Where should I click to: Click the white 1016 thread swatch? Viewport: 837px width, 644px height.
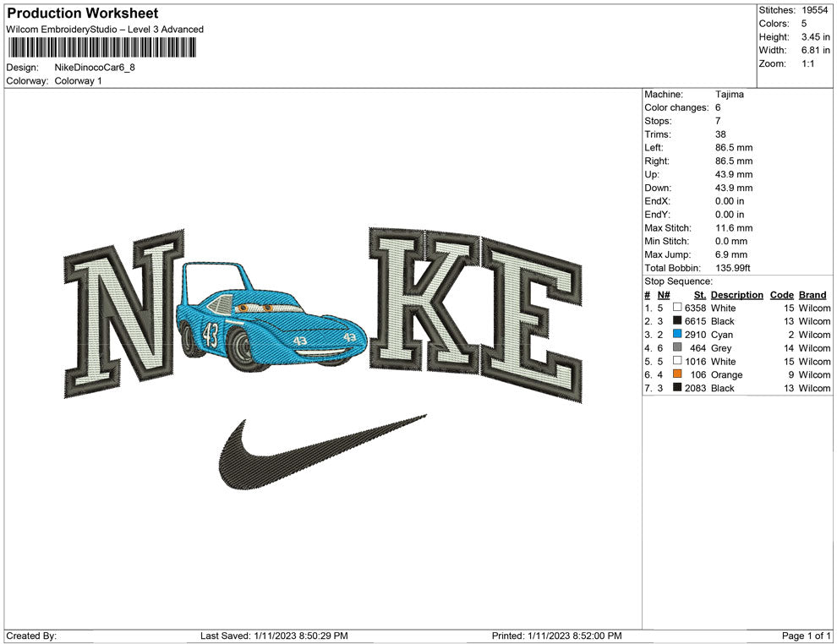(x=677, y=362)
